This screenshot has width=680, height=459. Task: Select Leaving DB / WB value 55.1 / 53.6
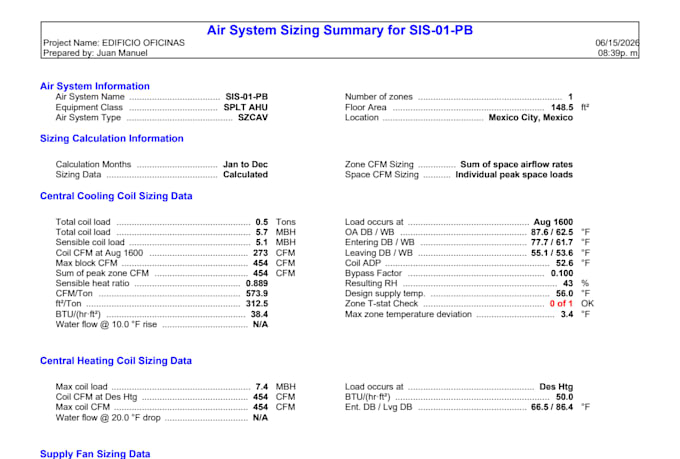click(552, 253)
